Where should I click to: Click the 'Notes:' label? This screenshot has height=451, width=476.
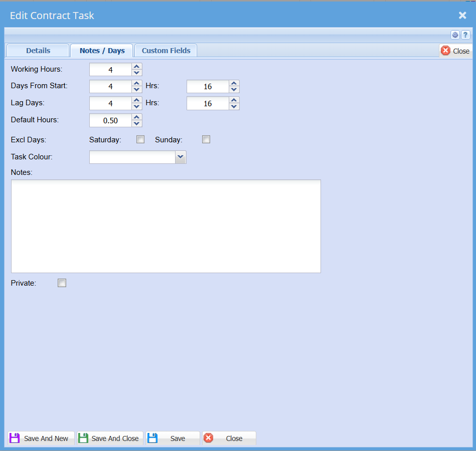[x=22, y=172]
